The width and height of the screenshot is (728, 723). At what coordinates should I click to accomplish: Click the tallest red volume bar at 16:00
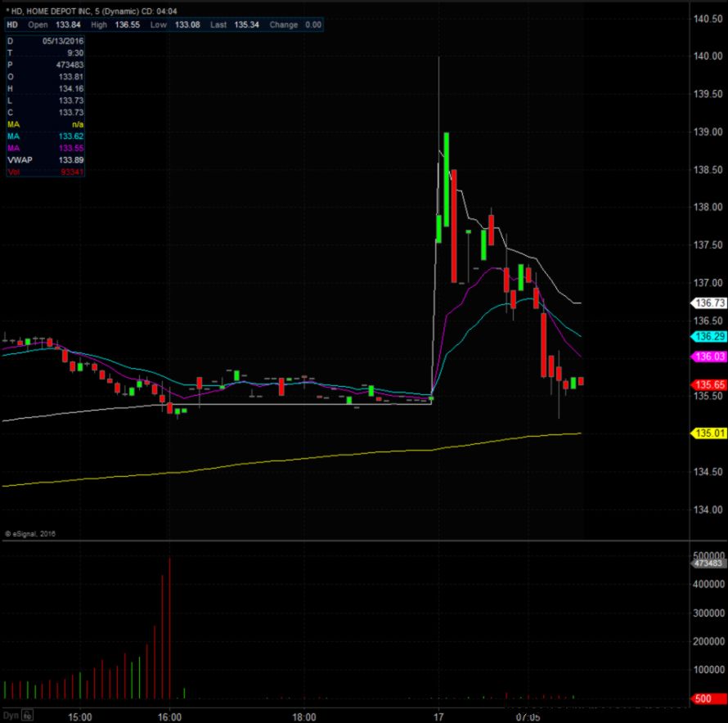click(169, 628)
